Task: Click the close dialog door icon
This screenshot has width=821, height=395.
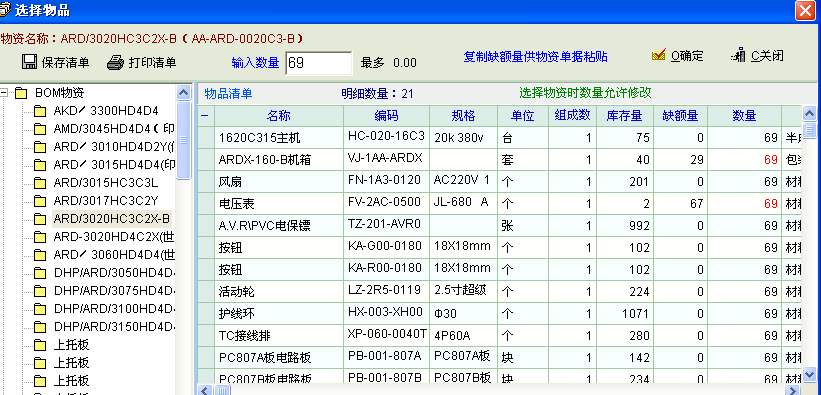Action: coord(739,54)
